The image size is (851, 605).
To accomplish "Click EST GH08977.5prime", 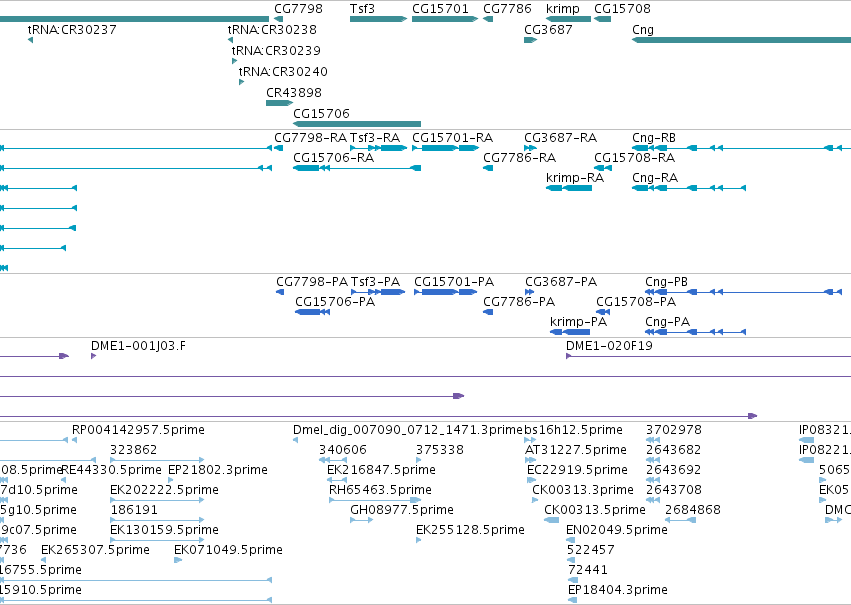I will coord(402,510).
